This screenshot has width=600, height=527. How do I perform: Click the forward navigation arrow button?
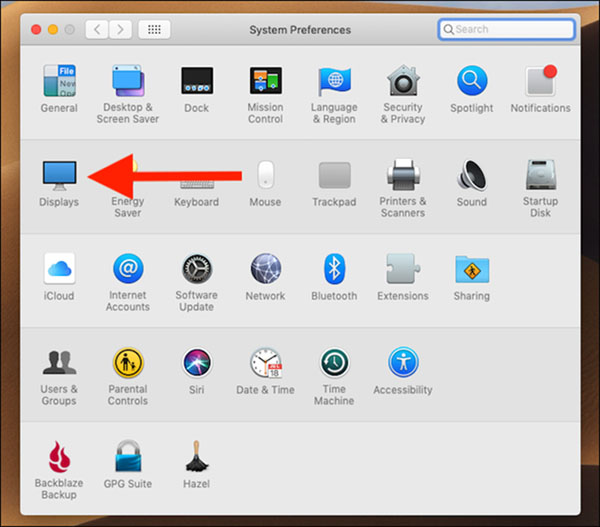[x=121, y=29]
